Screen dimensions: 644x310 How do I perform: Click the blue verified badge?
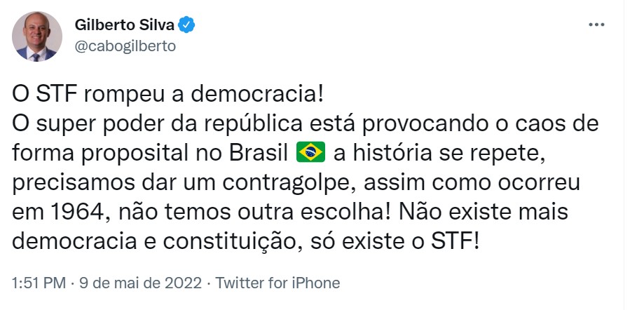(186, 25)
